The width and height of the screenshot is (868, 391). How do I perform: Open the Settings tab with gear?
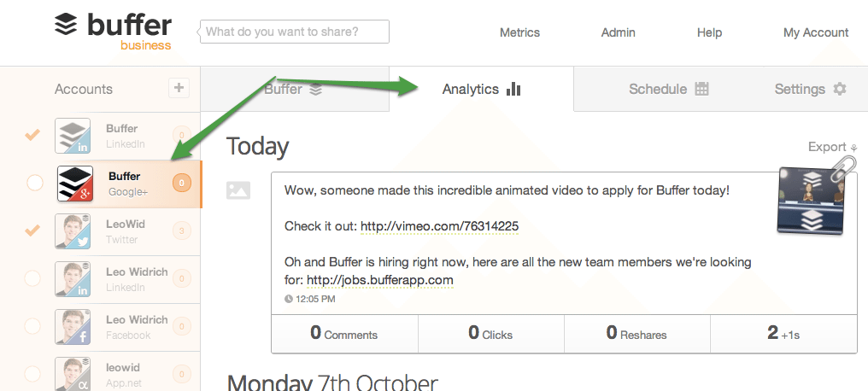[811, 89]
